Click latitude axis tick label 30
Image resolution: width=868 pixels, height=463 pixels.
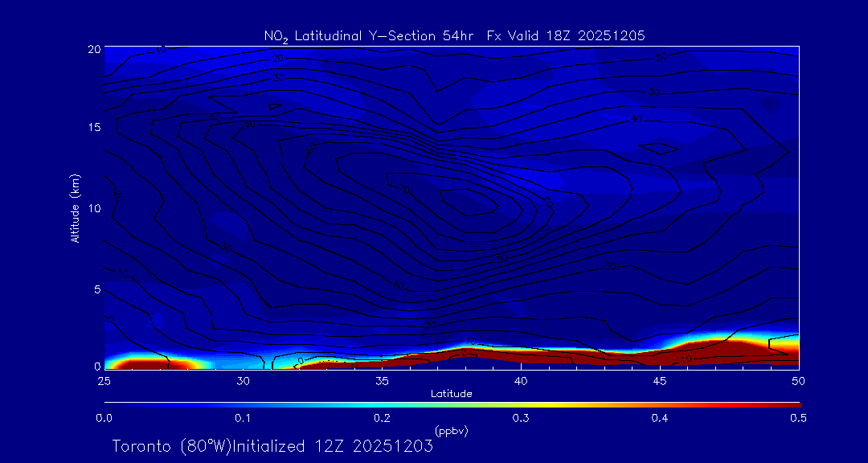pyautogui.click(x=243, y=380)
